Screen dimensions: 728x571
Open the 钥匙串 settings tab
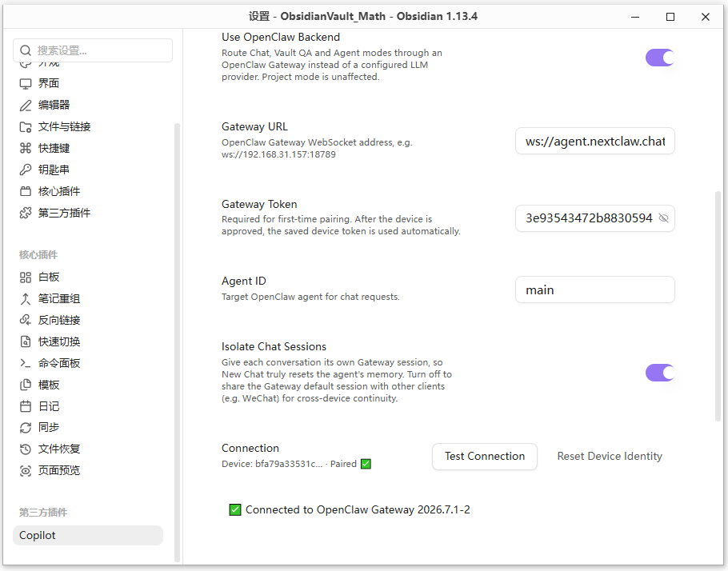(88, 170)
